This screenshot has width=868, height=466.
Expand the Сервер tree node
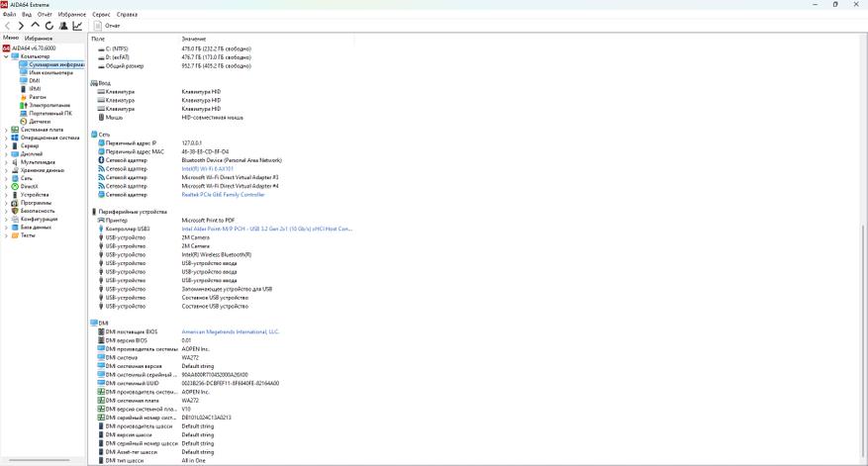click(x=6, y=146)
